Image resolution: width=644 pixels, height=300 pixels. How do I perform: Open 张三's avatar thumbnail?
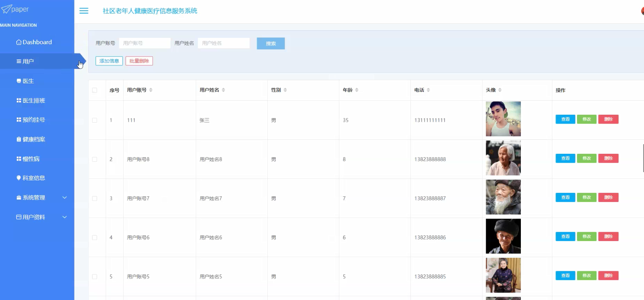pyautogui.click(x=503, y=119)
